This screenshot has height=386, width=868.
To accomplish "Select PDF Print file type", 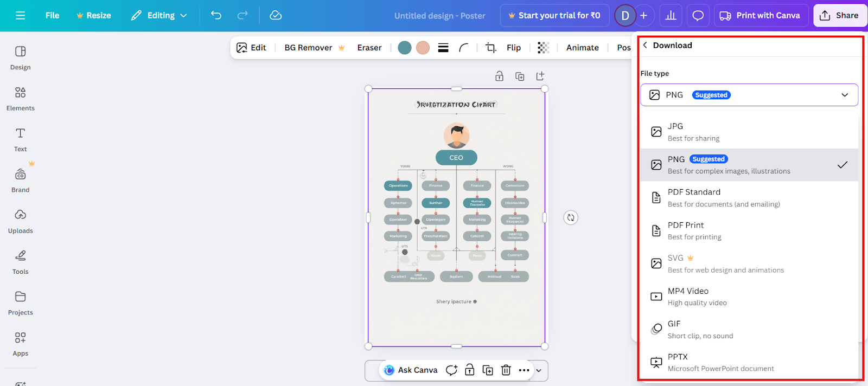I will pos(749,231).
